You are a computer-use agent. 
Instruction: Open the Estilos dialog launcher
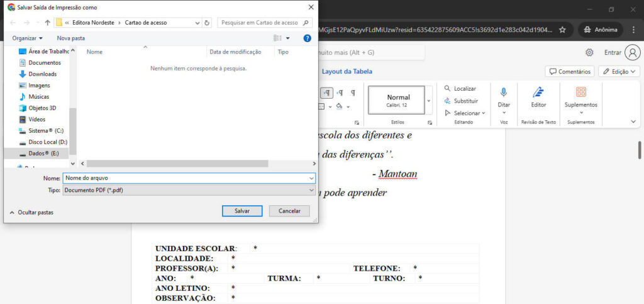430,123
